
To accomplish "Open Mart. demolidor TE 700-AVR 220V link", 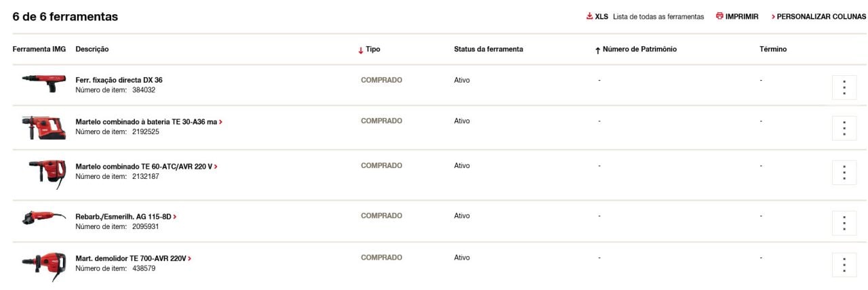I will click(x=133, y=259).
